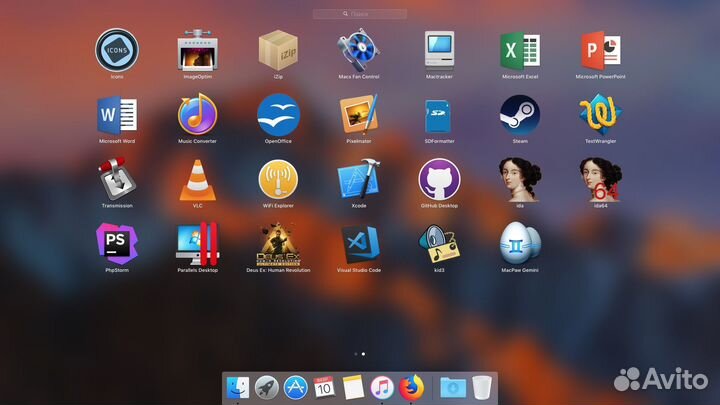Image resolution: width=720 pixels, height=405 pixels.
Task: Open Finder in the Dock
Action: [x=238, y=387]
